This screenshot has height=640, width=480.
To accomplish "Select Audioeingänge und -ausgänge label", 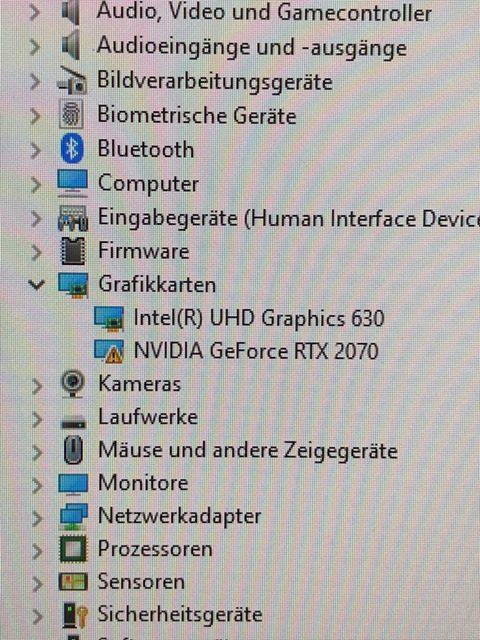I will click(252, 47).
